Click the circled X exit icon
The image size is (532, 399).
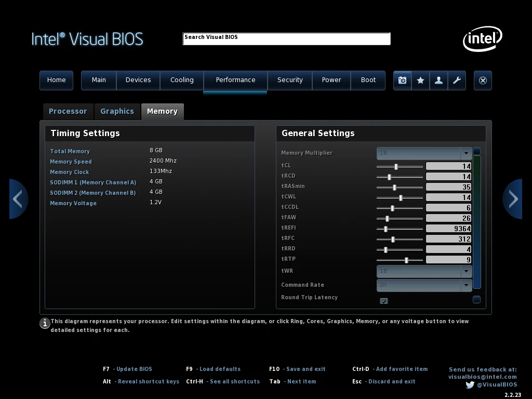[x=483, y=81]
